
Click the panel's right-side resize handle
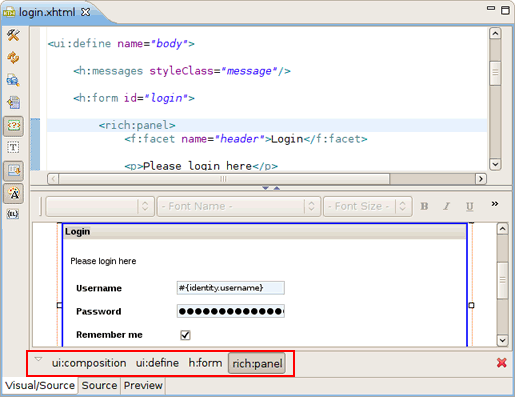click(471, 305)
